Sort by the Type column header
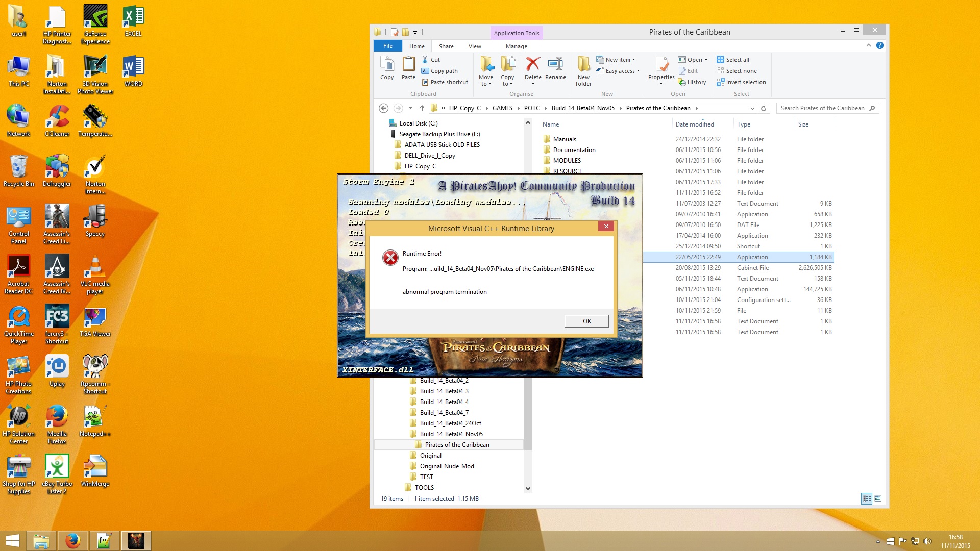 (x=744, y=124)
